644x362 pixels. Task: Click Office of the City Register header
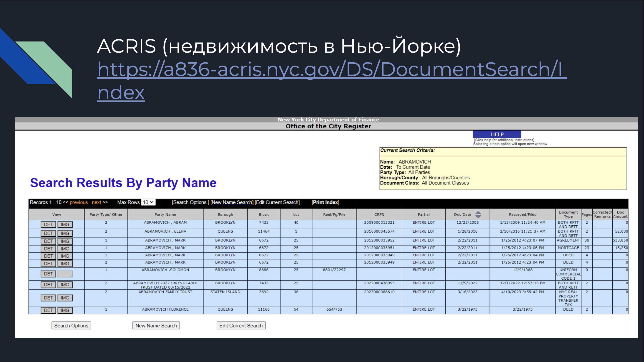328,126
